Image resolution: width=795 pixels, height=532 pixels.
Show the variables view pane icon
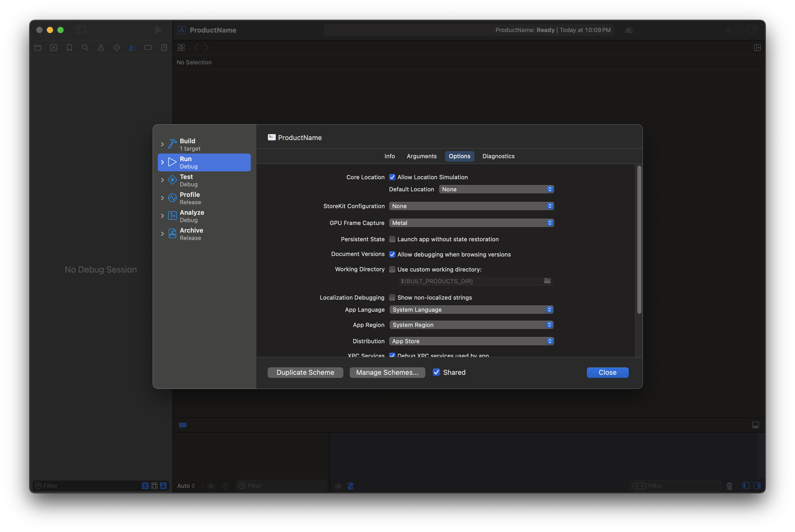(746, 485)
